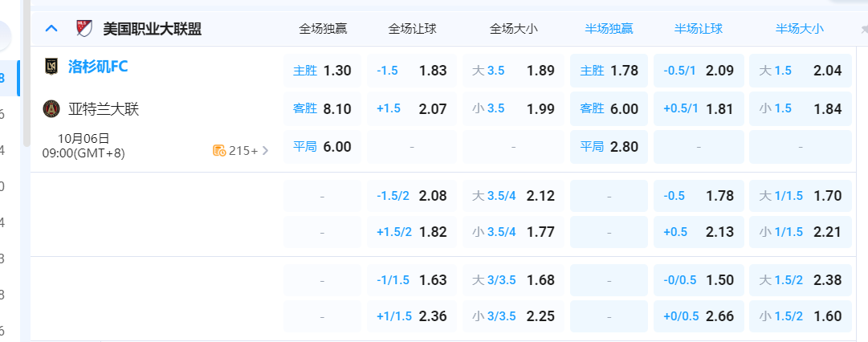
Task: Choose full-time 平局 at 6.00
Action: pos(322,147)
